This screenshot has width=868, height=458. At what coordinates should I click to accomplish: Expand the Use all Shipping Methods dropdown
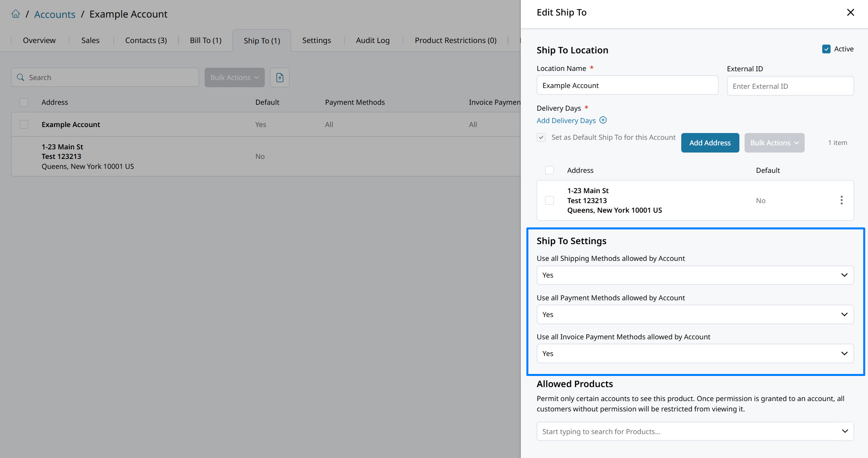click(695, 275)
